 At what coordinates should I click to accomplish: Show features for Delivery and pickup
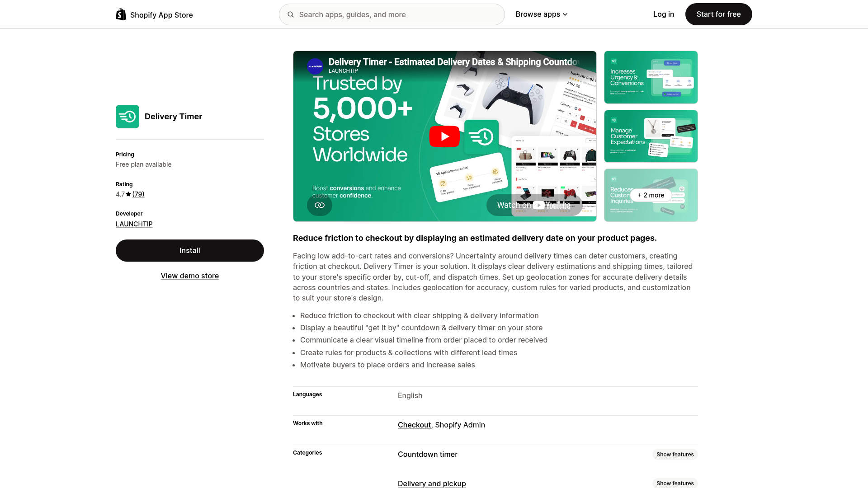tap(675, 483)
